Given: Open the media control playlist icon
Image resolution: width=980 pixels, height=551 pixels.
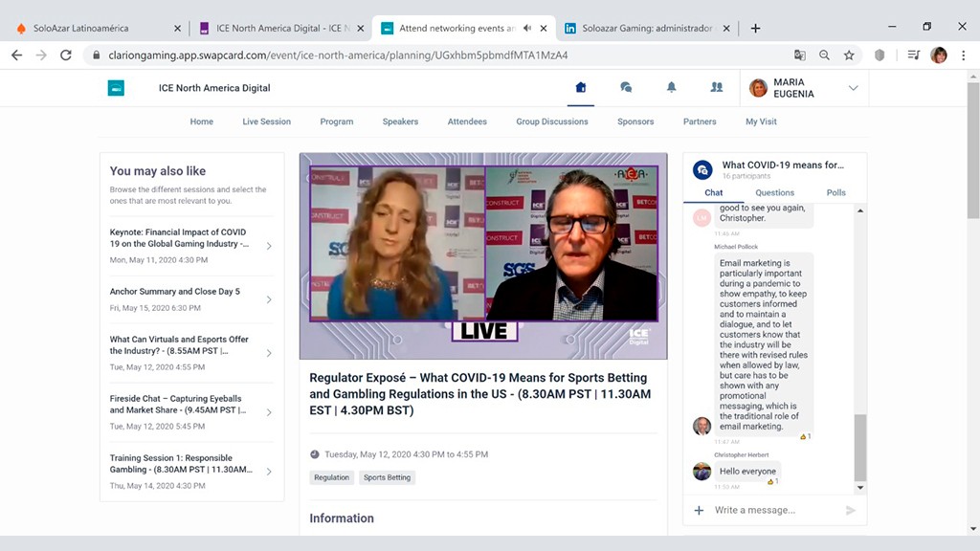Looking at the screenshot, I should (914, 55).
